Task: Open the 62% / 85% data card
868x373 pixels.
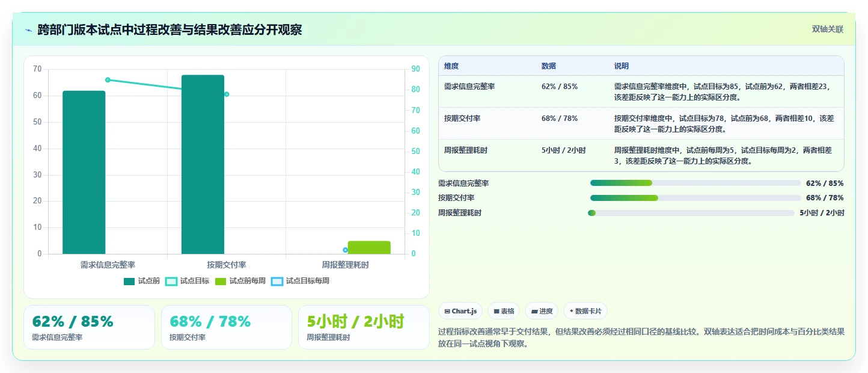Action: pyautogui.click(x=89, y=327)
